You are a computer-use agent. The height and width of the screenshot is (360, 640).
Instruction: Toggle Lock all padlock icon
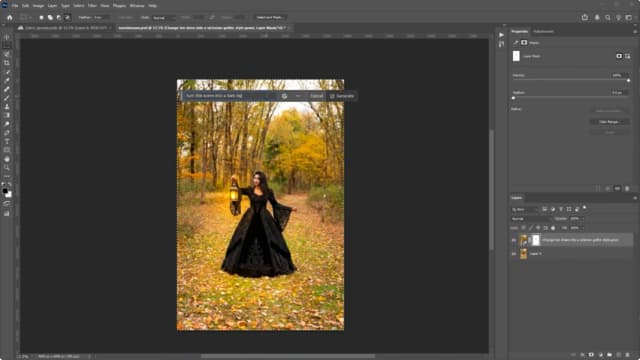point(553,228)
